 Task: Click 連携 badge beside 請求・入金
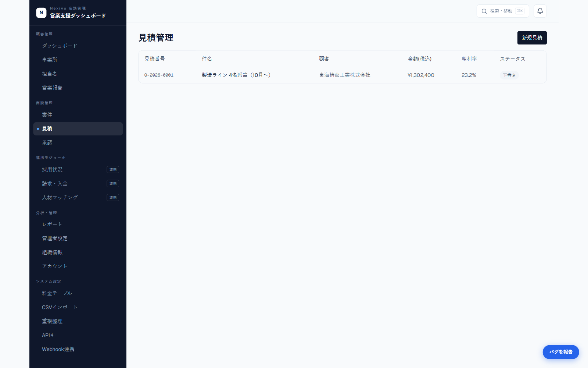pyautogui.click(x=113, y=184)
